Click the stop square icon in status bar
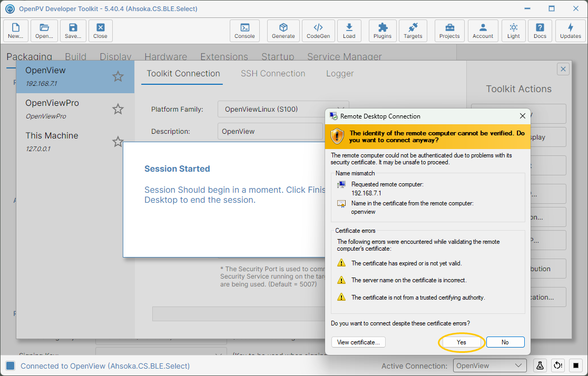 (576, 365)
